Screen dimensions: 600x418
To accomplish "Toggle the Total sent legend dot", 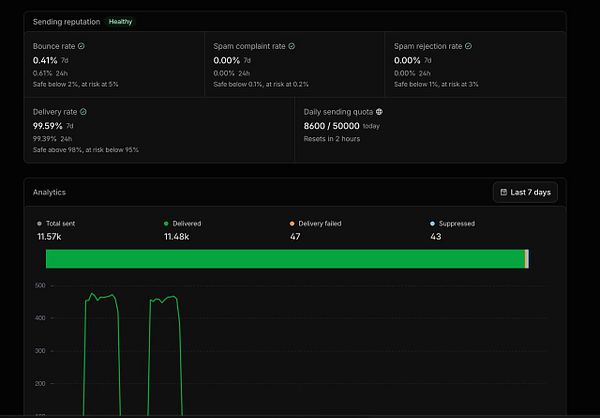I will (x=39, y=224).
